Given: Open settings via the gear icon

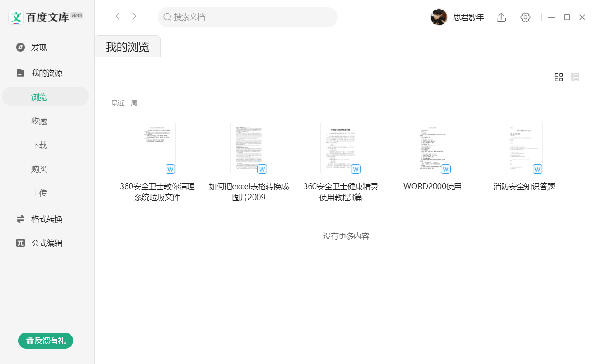Looking at the screenshot, I should click(x=525, y=17).
